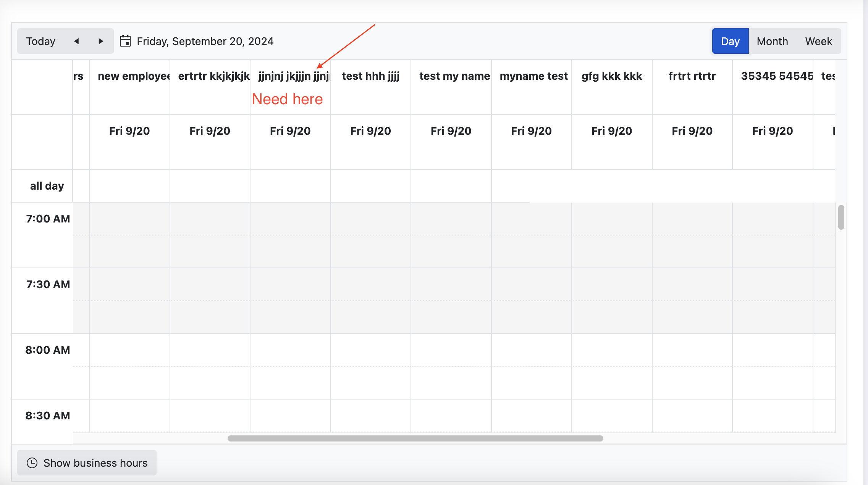The height and width of the screenshot is (485, 868).
Task: Click the 7:30 AM slot for 'ertrtr kkjkjkjk'
Action: pos(210,284)
